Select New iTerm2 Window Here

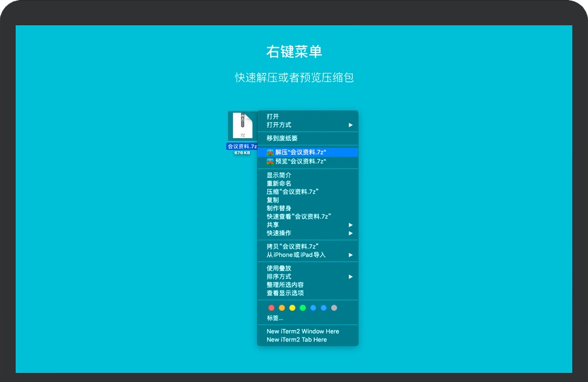pos(303,331)
